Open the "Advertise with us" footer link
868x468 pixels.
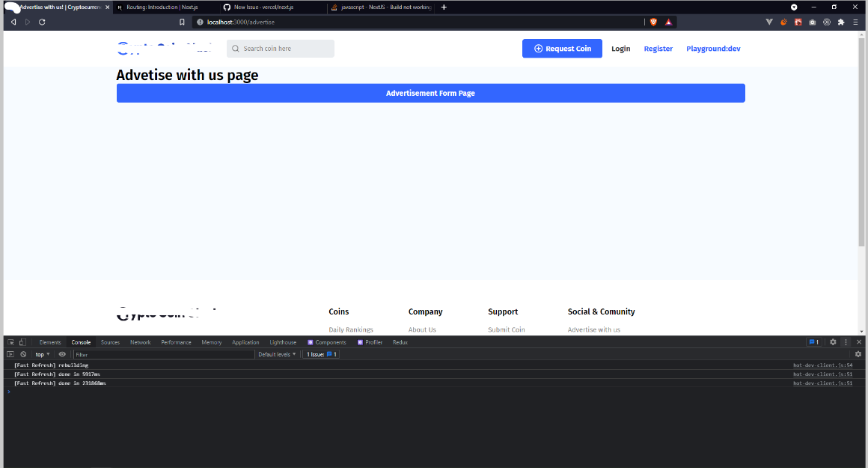[x=594, y=329]
